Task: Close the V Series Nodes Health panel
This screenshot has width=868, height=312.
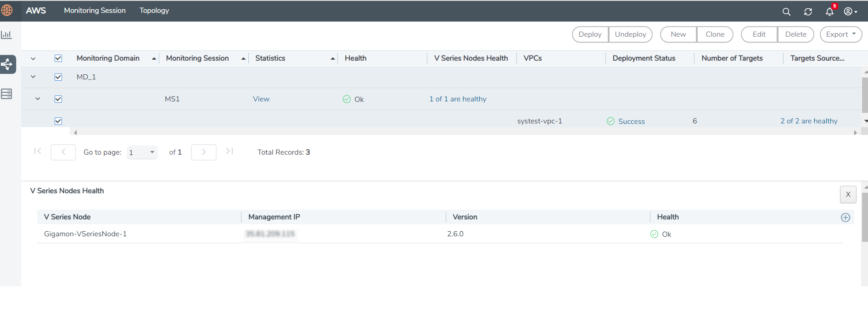Action: (x=848, y=195)
